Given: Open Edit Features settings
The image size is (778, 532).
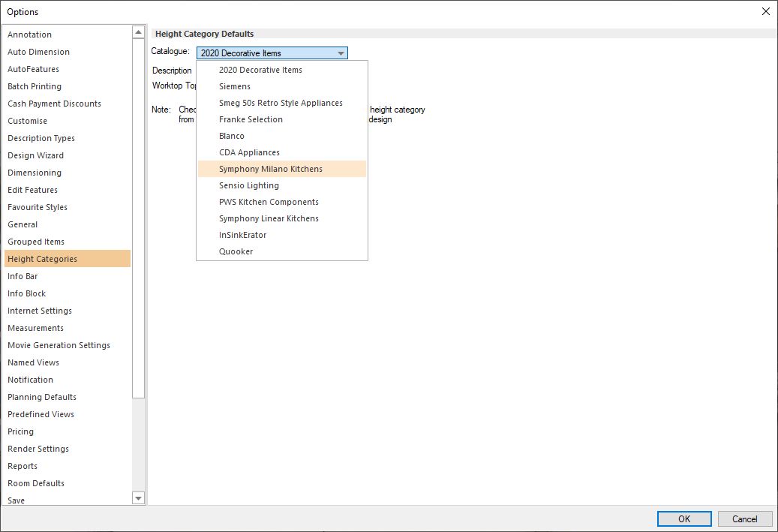Looking at the screenshot, I should coord(68,190).
